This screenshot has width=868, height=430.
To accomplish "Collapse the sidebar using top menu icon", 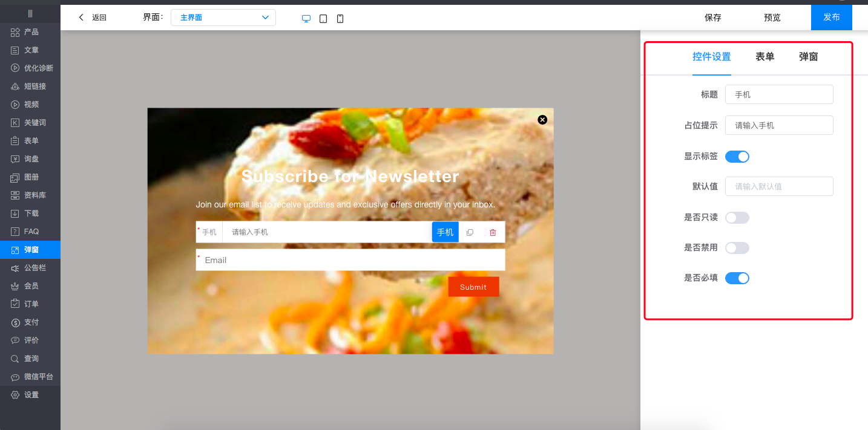I will click(x=30, y=13).
